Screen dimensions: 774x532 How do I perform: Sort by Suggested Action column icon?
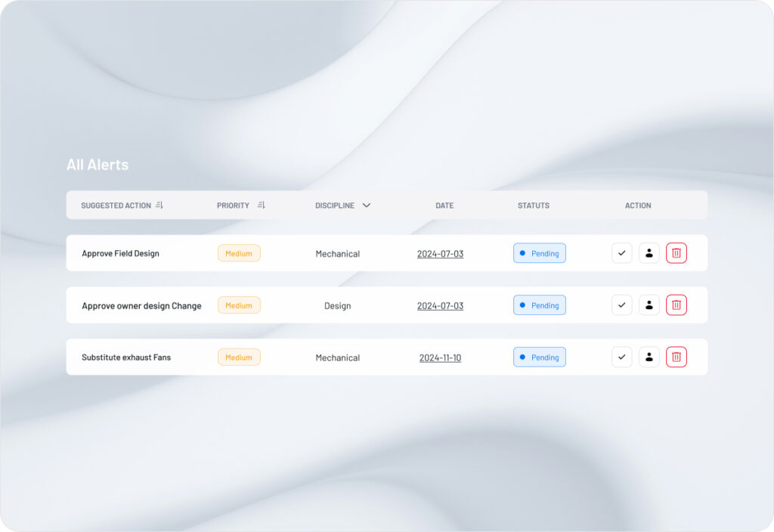(159, 206)
